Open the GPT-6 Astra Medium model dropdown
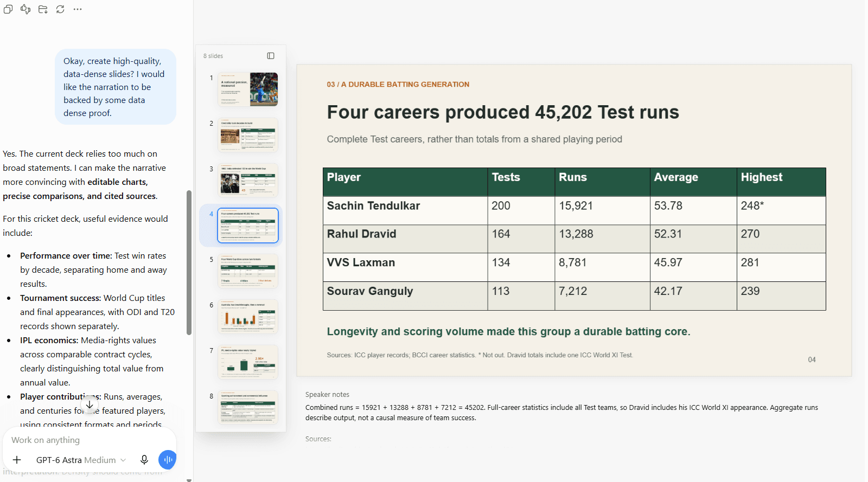 [81, 460]
